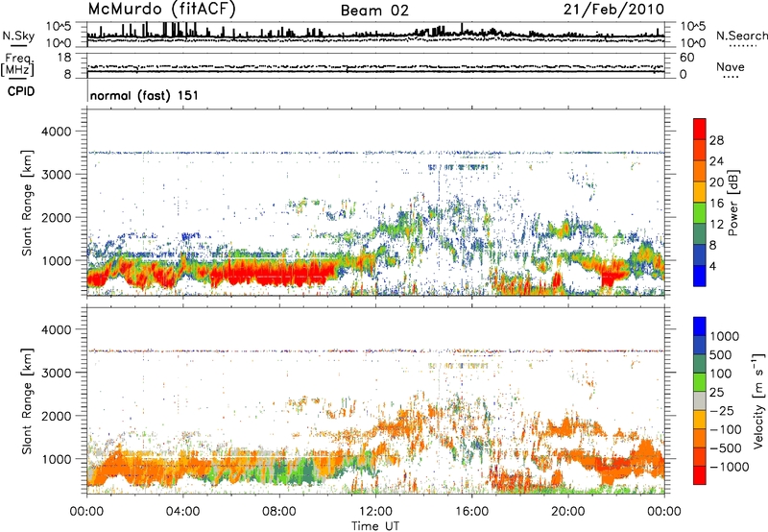Click the 12:00 time tick label
Image resolution: width=768 pixels, height=532 pixels.
[x=374, y=512]
